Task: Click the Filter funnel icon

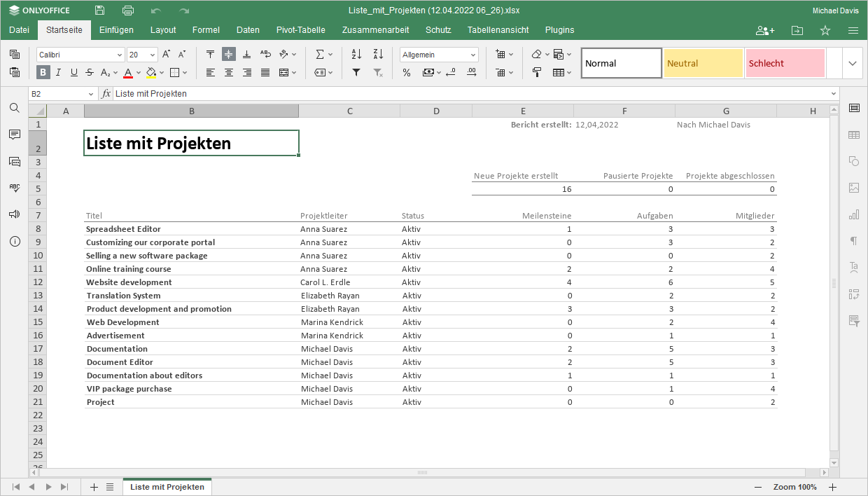Action: [x=356, y=72]
